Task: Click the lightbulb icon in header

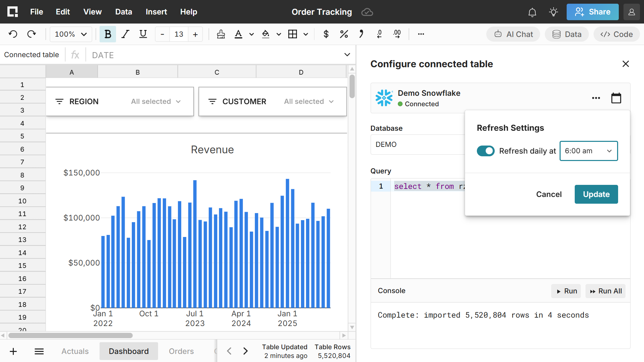Action: tap(553, 12)
